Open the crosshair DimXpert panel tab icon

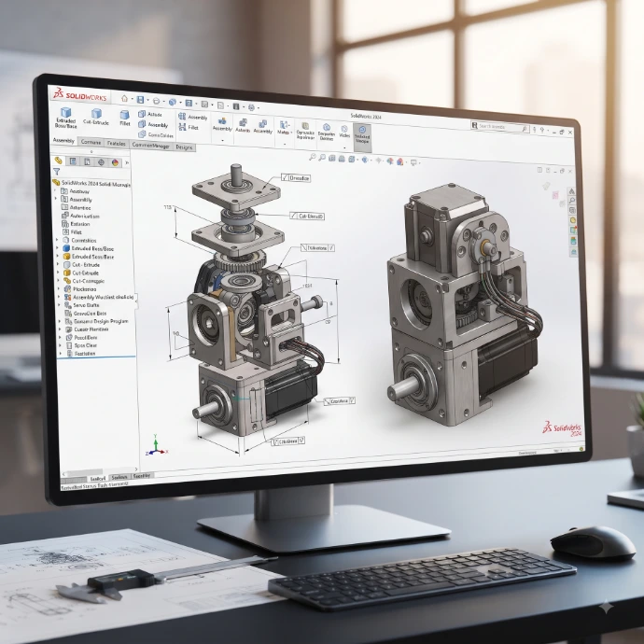pyautogui.click(x=101, y=162)
